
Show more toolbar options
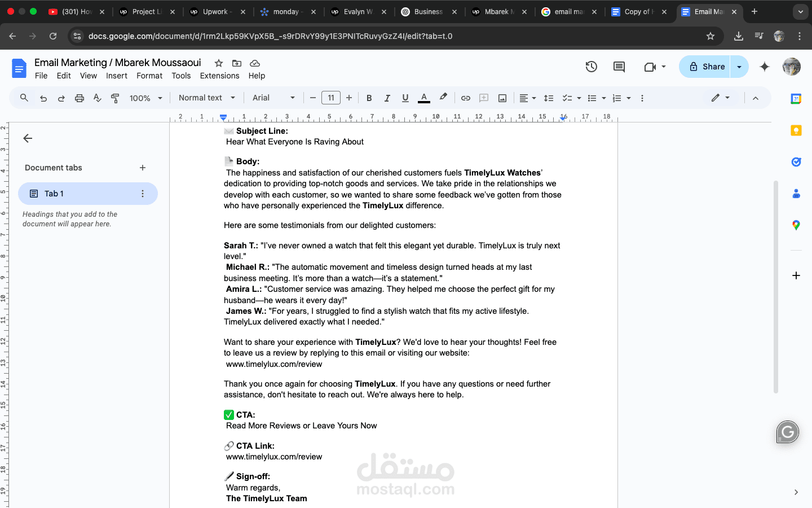(x=642, y=98)
